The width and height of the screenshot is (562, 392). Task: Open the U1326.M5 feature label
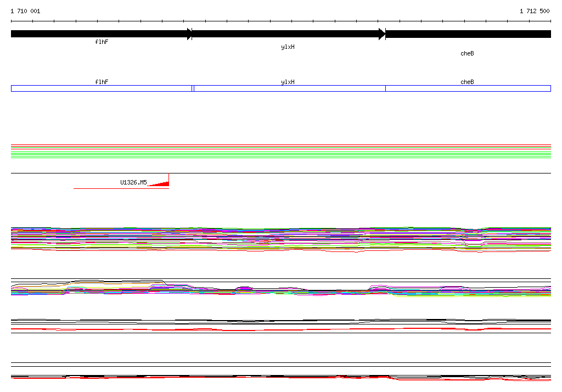tap(133, 183)
